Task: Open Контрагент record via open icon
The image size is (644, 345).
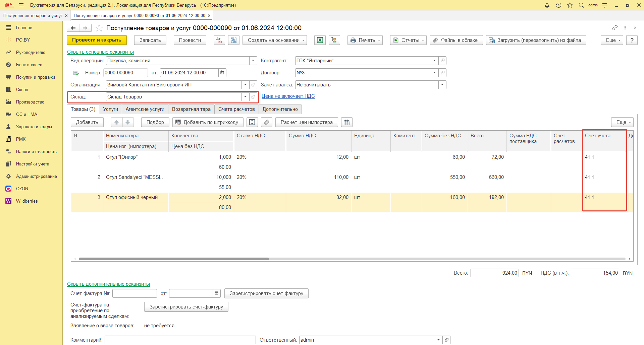Action: pos(442,61)
